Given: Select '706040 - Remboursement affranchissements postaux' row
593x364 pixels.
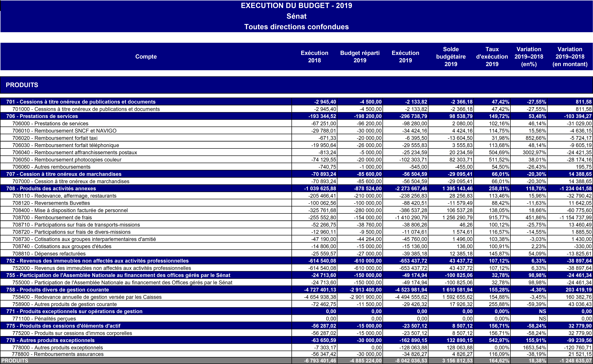Looking at the screenshot, I should point(75,152).
